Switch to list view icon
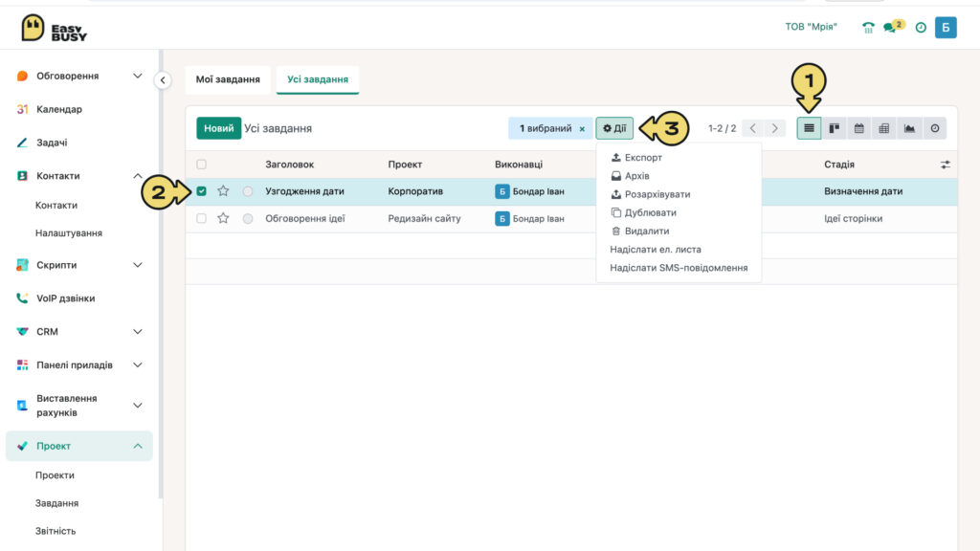Viewport: 980px width, 551px height. pos(809,128)
